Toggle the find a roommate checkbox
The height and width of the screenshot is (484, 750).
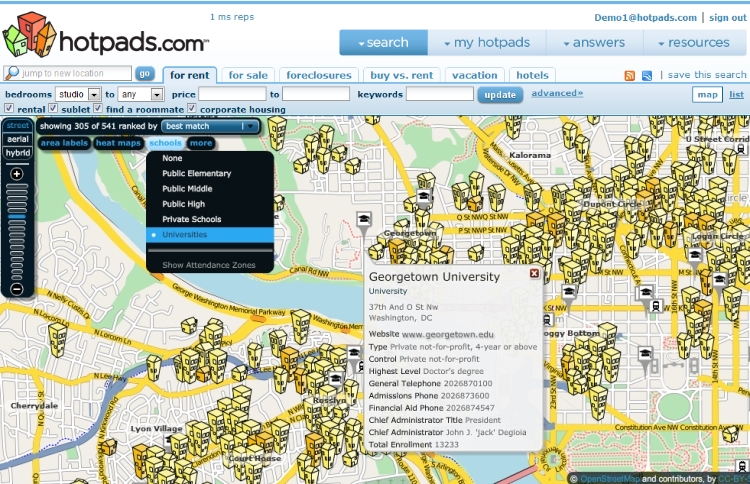[98, 108]
